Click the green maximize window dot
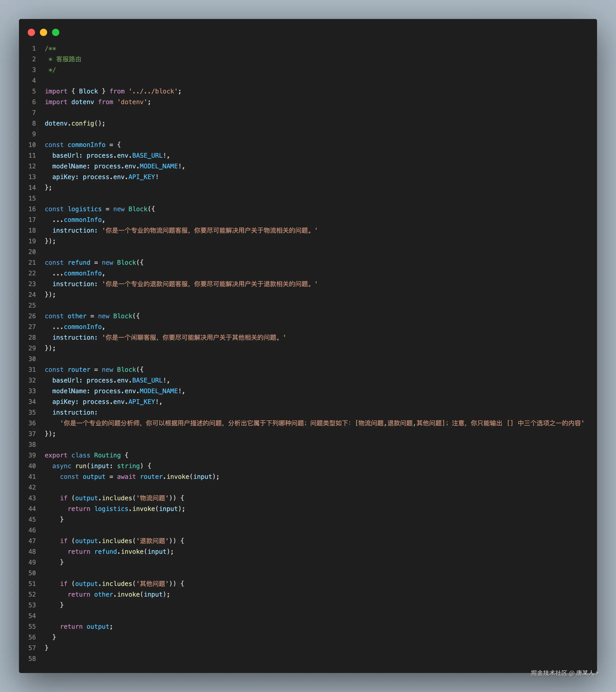This screenshot has width=616, height=692. pos(56,33)
